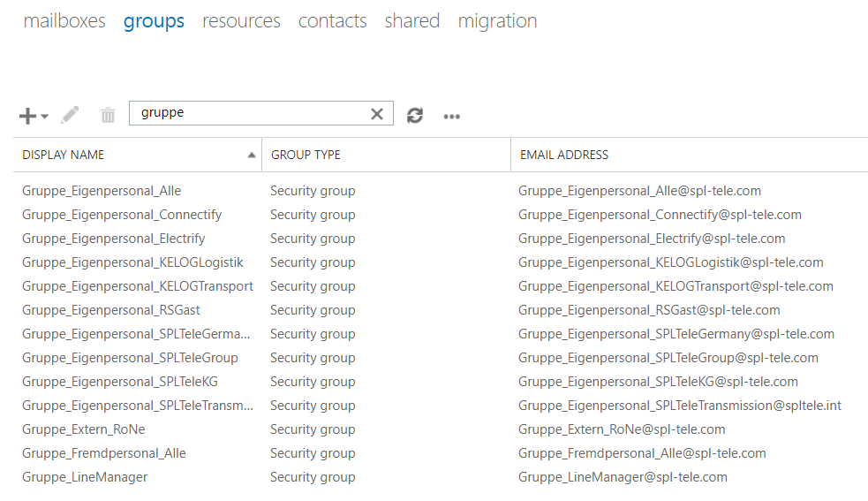Select the Gruppe_Eigenpersonal_SPLTeleGroup row
The width and height of the screenshot is (868, 501).
[x=441, y=358]
